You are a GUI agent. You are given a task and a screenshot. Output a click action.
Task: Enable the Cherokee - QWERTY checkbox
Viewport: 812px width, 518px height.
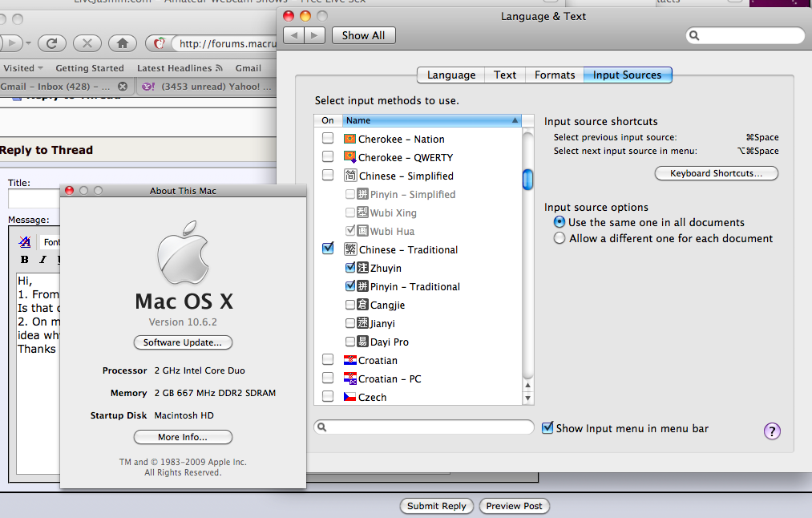coord(328,156)
